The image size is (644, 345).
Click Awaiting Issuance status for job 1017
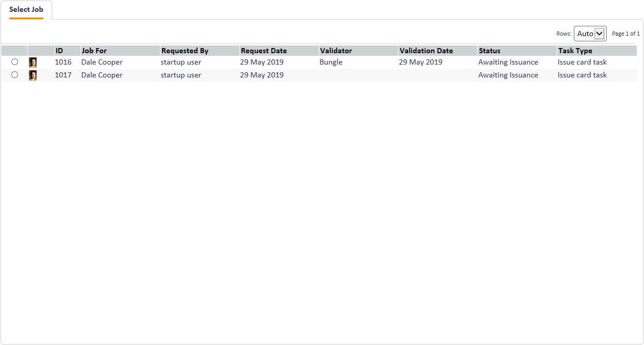[x=508, y=75]
